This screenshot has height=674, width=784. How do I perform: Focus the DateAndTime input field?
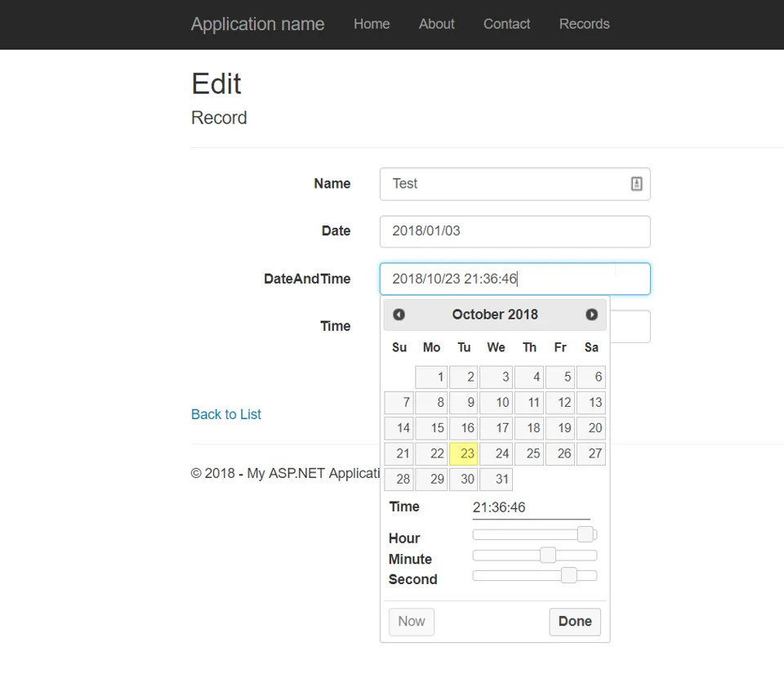coord(515,279)
